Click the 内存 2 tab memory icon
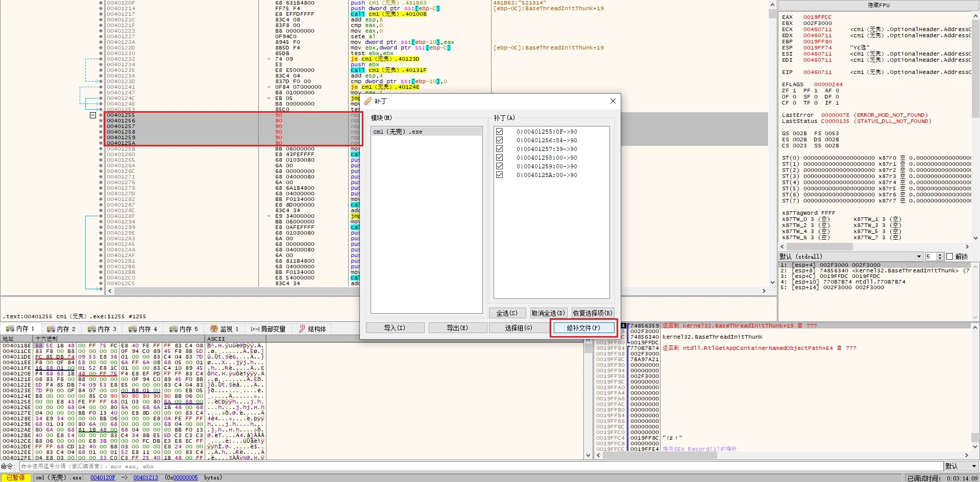 click(x=51, y=329)
